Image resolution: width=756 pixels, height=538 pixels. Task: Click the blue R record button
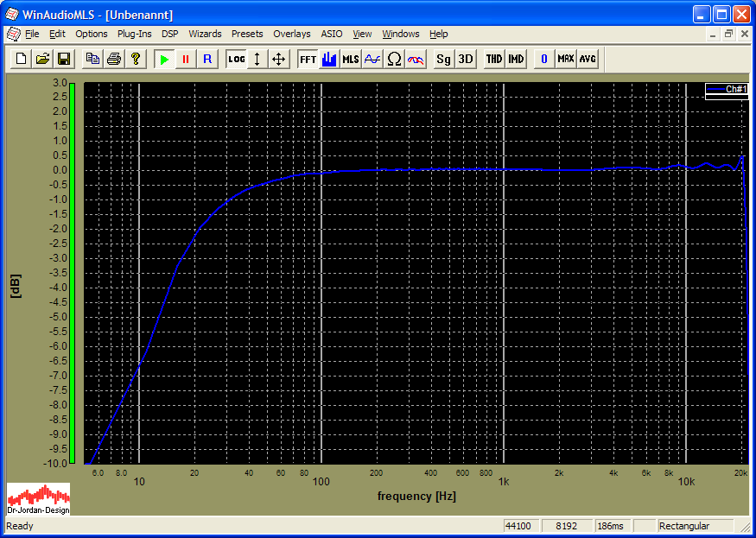(206, 59)
